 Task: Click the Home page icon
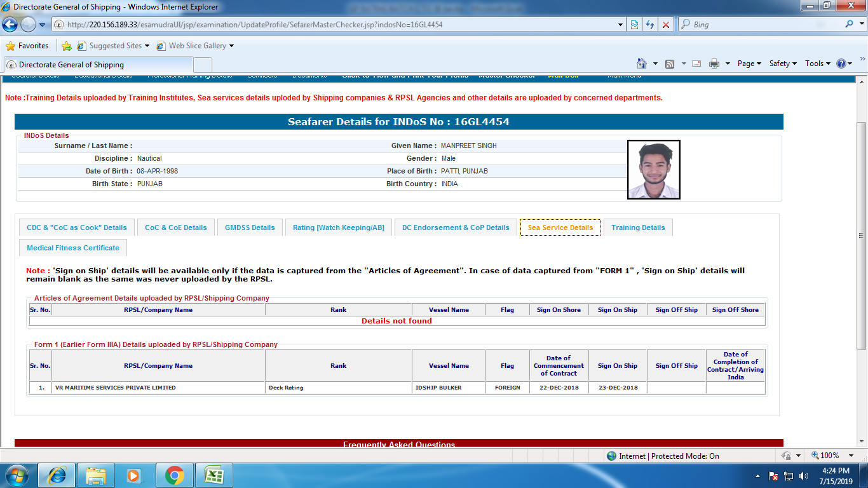(642, 64)
